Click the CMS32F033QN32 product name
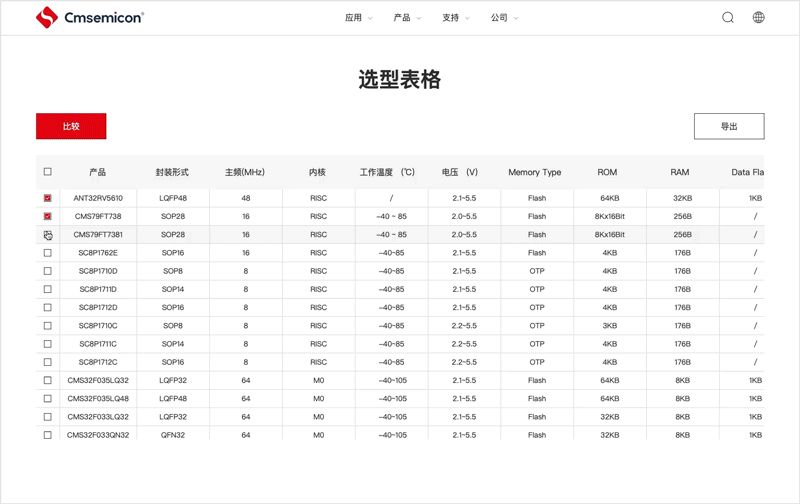The image size is (800, 504). point(98,435)
